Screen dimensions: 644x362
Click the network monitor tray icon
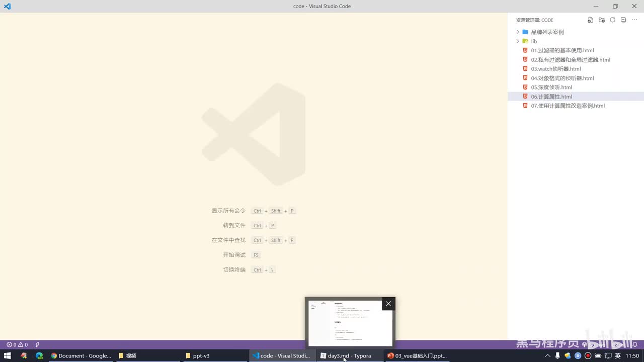(608, 355)
